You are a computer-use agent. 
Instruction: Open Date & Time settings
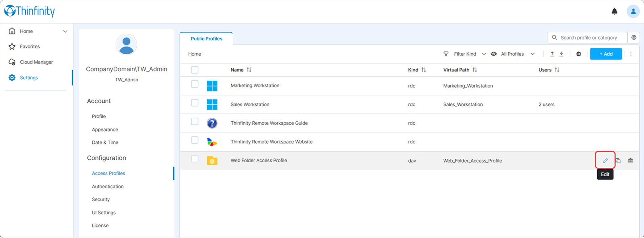(105, 142)
